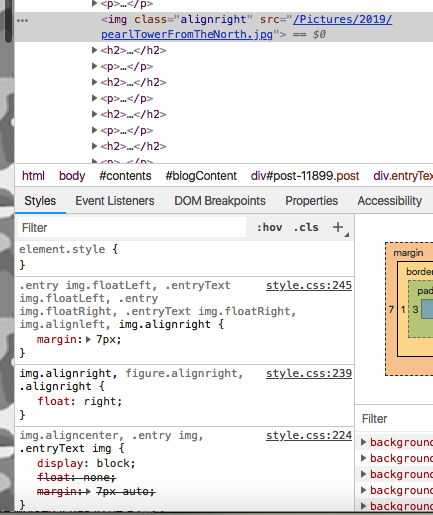Select the div#post-11899.post breadcrumb
The width and height of the screenshot is (433, 515).
(305, 176)
